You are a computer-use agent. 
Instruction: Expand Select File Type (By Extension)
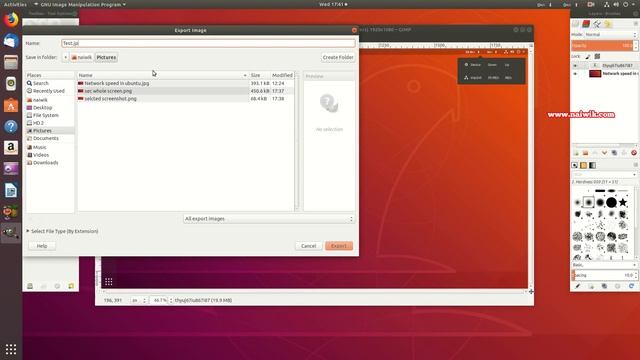[63, 231]
